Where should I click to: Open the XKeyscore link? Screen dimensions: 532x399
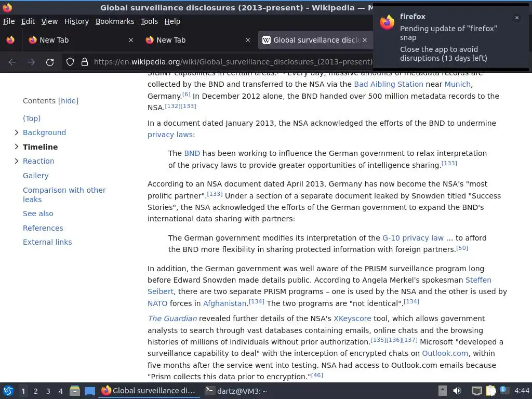click(352, 318)
